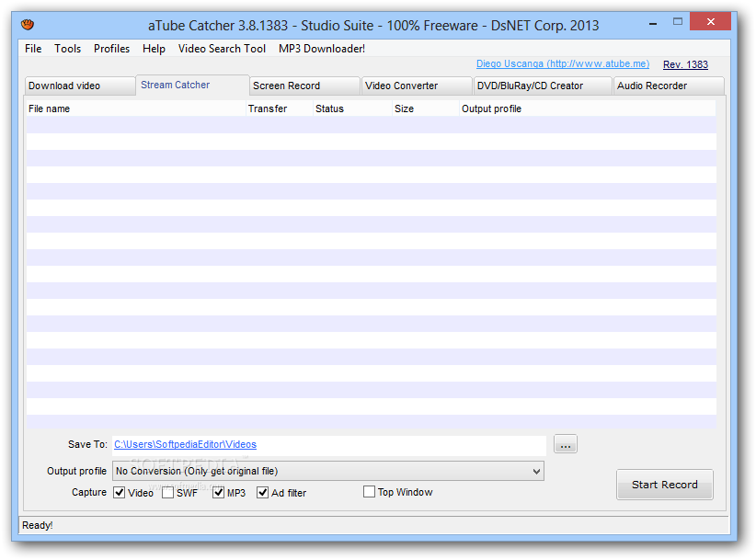Open the Diego Uscanga atube.me link

tap(563, 64)
